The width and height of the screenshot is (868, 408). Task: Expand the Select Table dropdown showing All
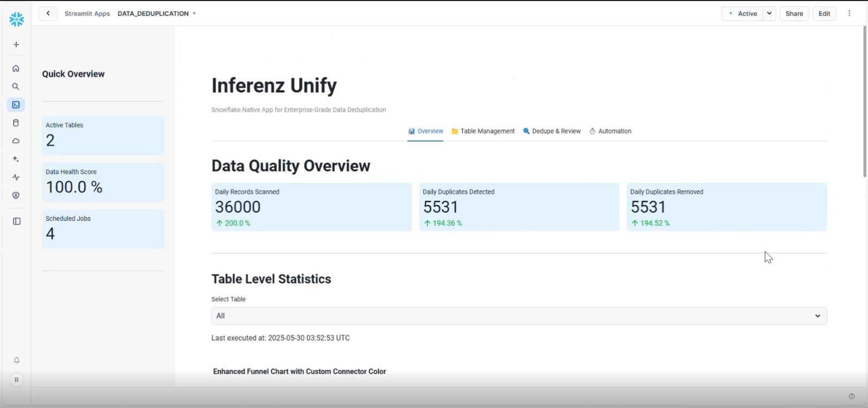coord(519,316)
